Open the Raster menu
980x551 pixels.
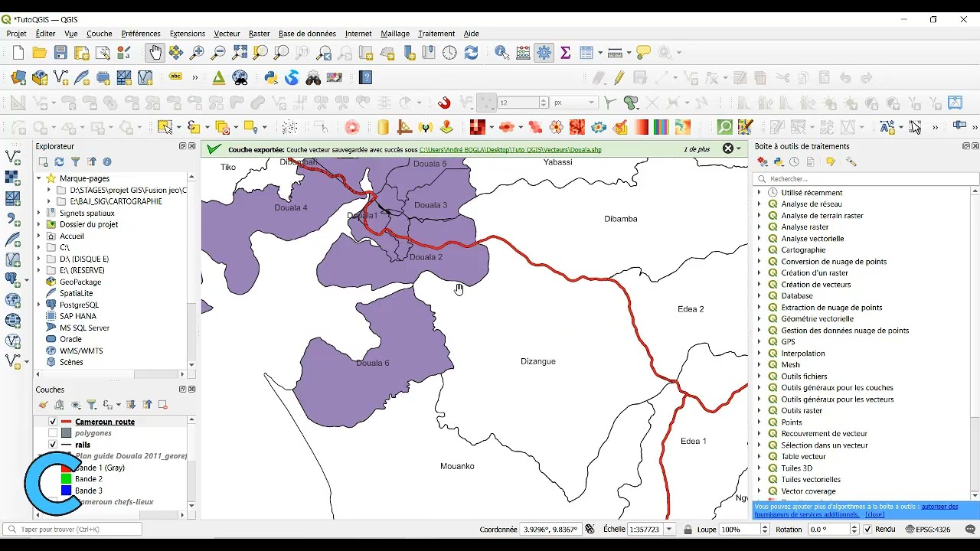click(259, 34)
